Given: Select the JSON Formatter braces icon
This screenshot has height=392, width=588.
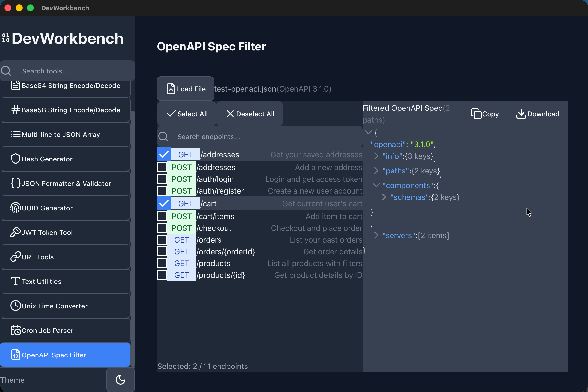Looking at the screenshot, I should pos(15,183).
